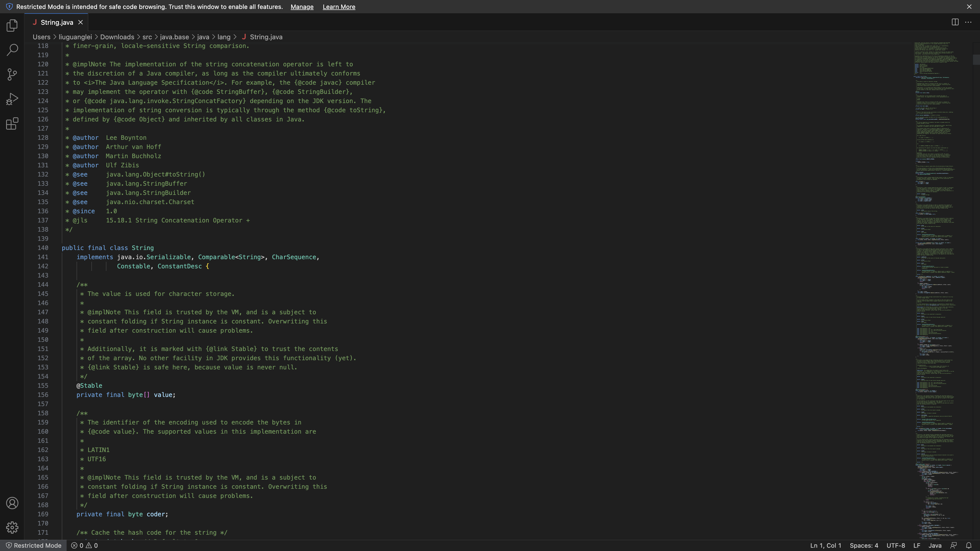Click the vertical scrollbar thumb
This screenshot has height=551, width=980.
click(x=976, y=60)
